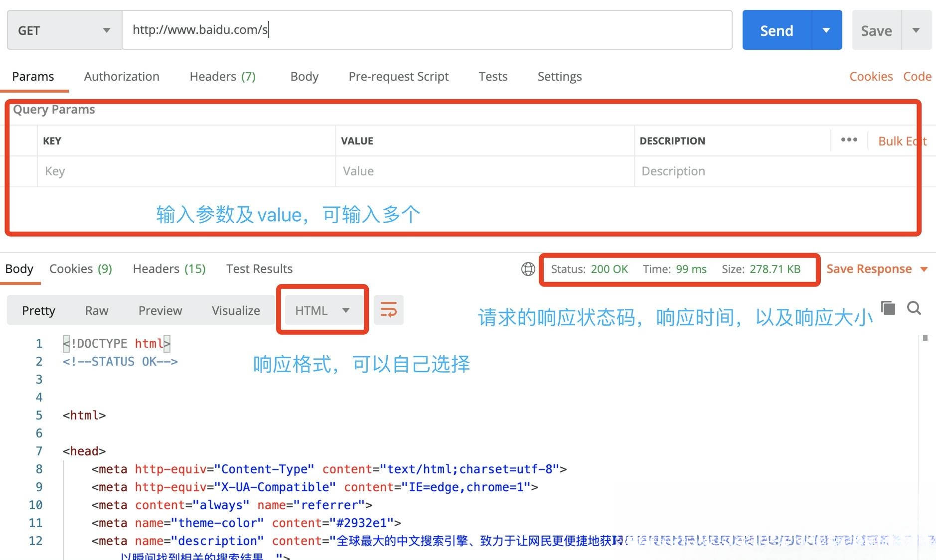The width and height of the screenshot is (936, 560).
Task: Click the DOCTYPE html line
Action: tap(117, 344)
